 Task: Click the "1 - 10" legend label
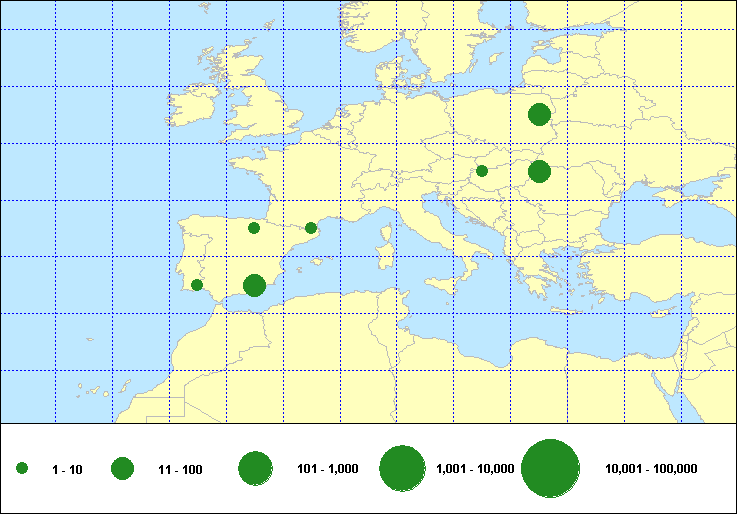67,469
